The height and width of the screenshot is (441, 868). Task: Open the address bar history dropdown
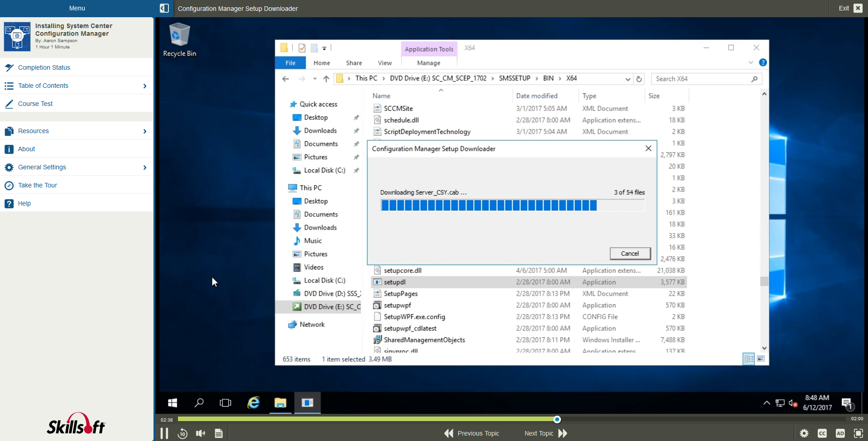point(628,78)
